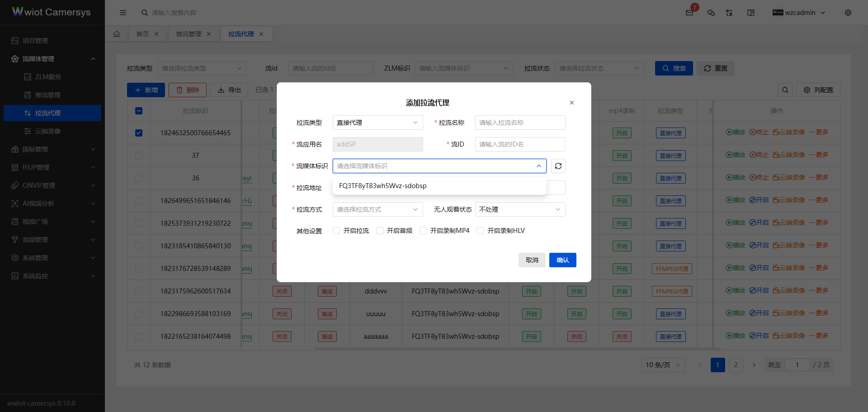Viewport: 868px width, 412px height.
Task: Select the FQ3TF8yT83wh5Wvz-sdobsp option
Action: click(x=382, y=185)
